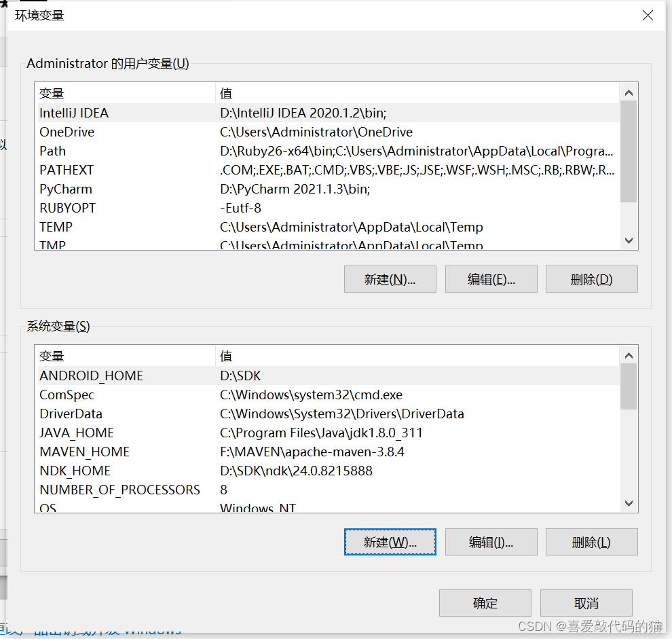Image resolution: width=672 pixels, height=639 pixels.
Task: Click the value F:\MAVEN\apache-maven-3.8.4
Action: click(x=312, y=452)
